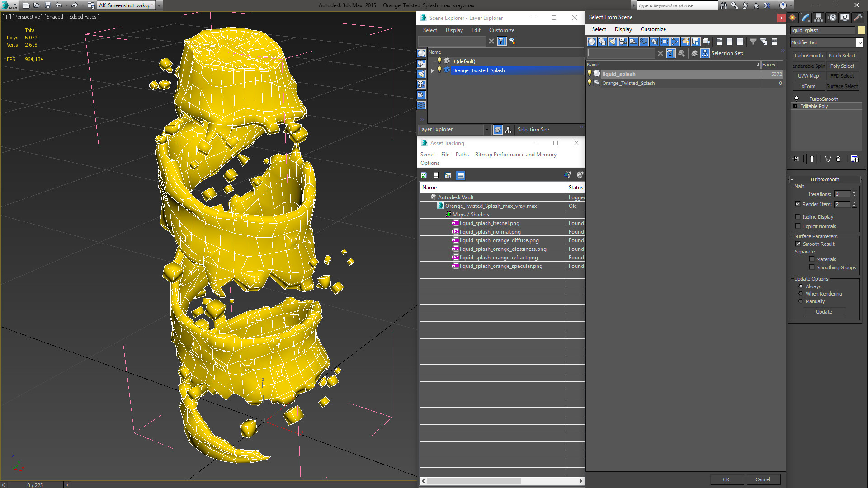This screenshot has height=488, width=868.
Task: Click the Editable Poly modifier icon
Action: 795,106
